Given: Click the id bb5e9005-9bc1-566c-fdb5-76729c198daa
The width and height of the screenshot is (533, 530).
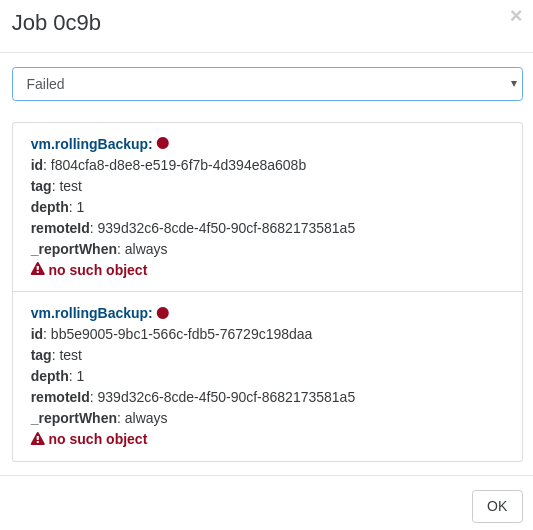Looking at the screenshot, I should 181,334.
